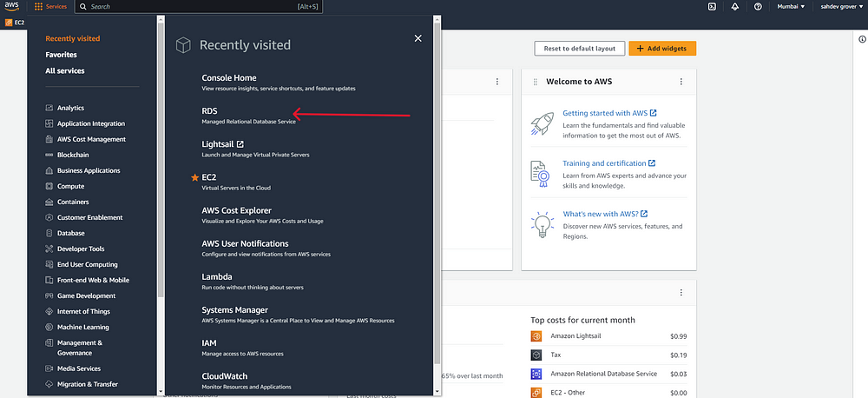Open the Welcome to AWS widget options menu
This screenshot has width=868, height=398.
pos(681,82)
